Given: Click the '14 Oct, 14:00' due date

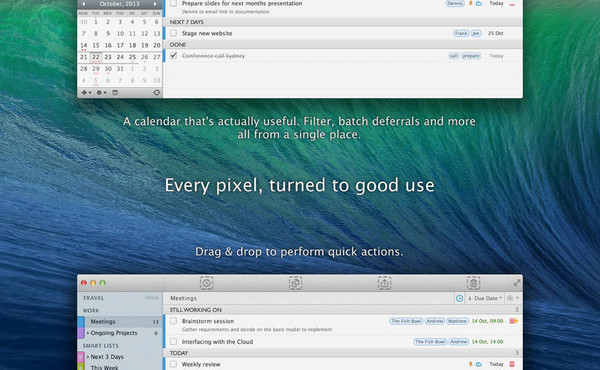Looking at the screenshot, I should 488,342.
